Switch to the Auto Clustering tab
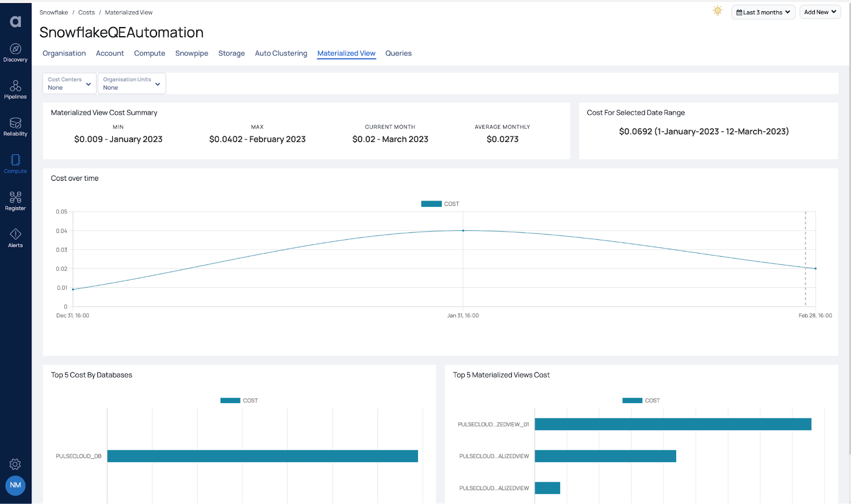 pyautogui.click(x=281, y=53)
